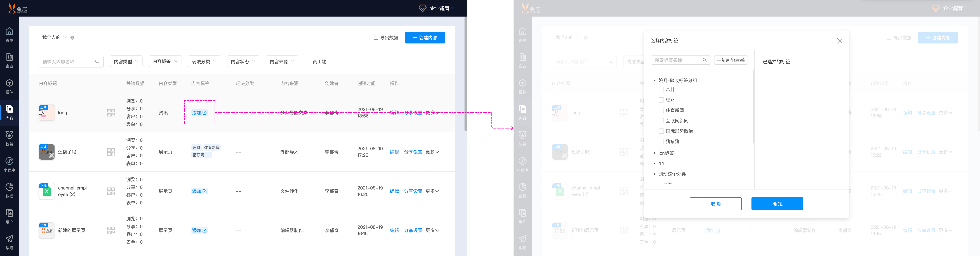Image resolution: width=980 pixels, height=256 pixels.
Task: Click search icon in content name field
Action: 97,62
